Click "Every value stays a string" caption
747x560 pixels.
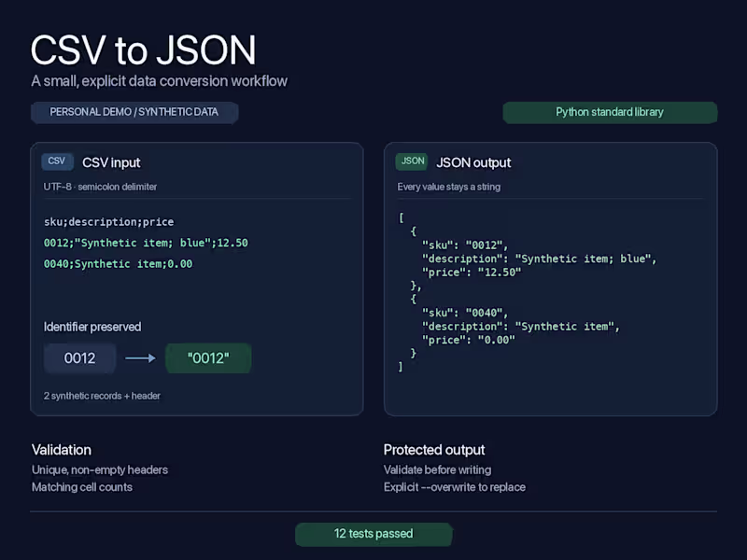click(x=449, y=187)
